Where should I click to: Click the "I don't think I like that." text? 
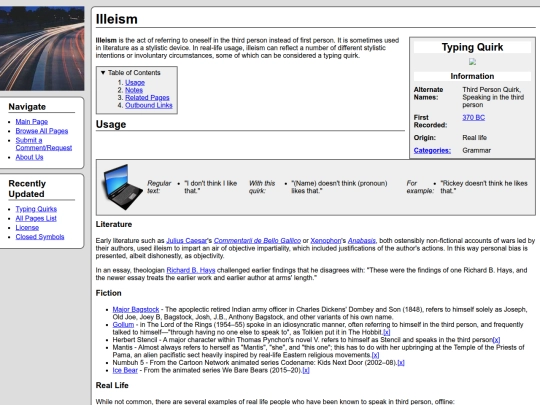pos(210,187)
